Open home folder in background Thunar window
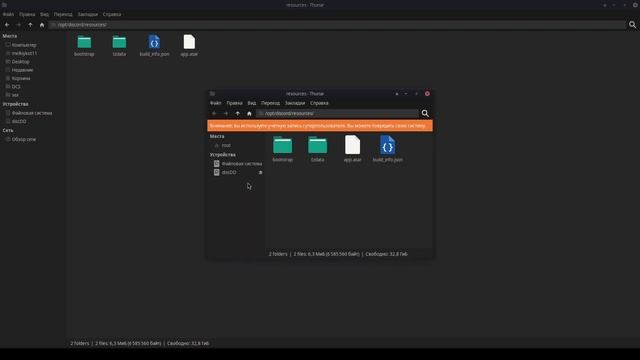640x360 pixels. coord(42,25)
